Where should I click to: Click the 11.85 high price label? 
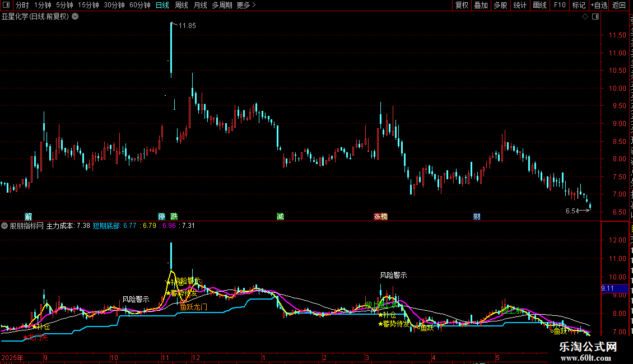click(187, 25)
